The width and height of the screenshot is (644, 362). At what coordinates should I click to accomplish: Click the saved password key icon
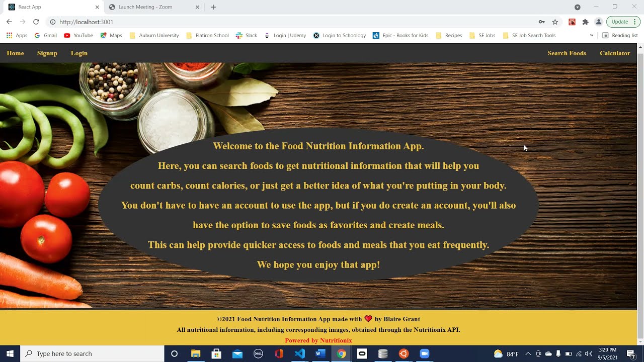click(542, 22)
